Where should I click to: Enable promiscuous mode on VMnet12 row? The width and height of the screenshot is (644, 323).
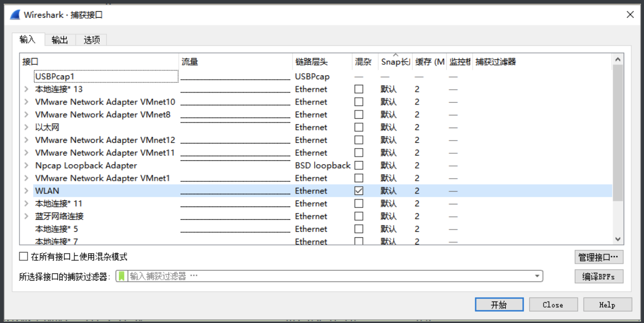pyautogui.click(x=359, y=140)
